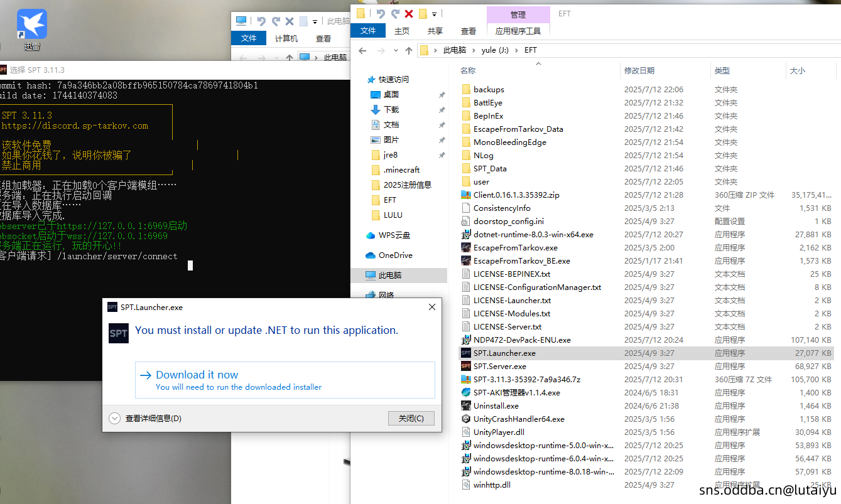Click yule (J:) in the address path
Image resolution: width=841 pixels, height=504 pixels.
click(x=496, y=50)
